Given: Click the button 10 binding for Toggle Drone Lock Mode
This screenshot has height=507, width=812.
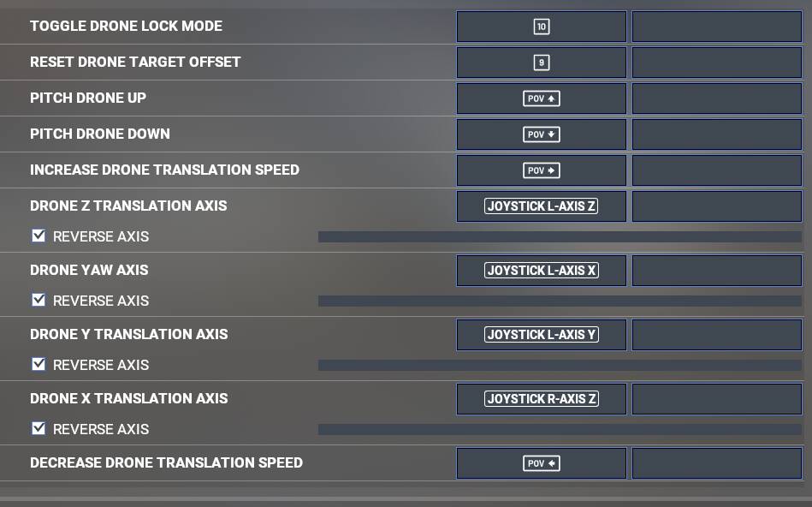Looking at the screenshot, I should coord(541,27).
